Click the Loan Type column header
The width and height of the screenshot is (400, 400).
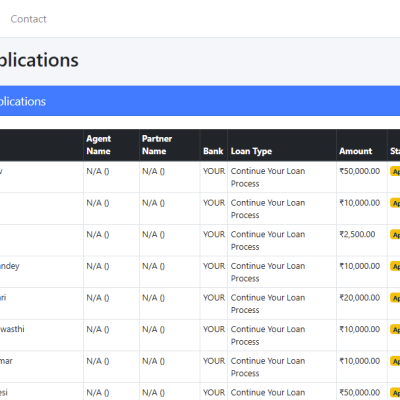coord(251,151)
